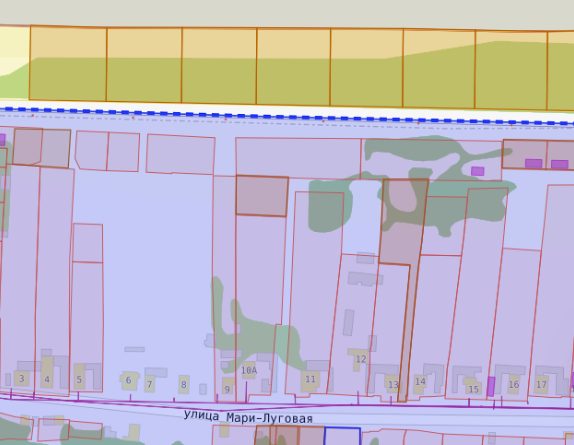This screenshot has height=445, width=574.
Task: Click the dashed blue boundary line
Action: (x=287, y=117)
